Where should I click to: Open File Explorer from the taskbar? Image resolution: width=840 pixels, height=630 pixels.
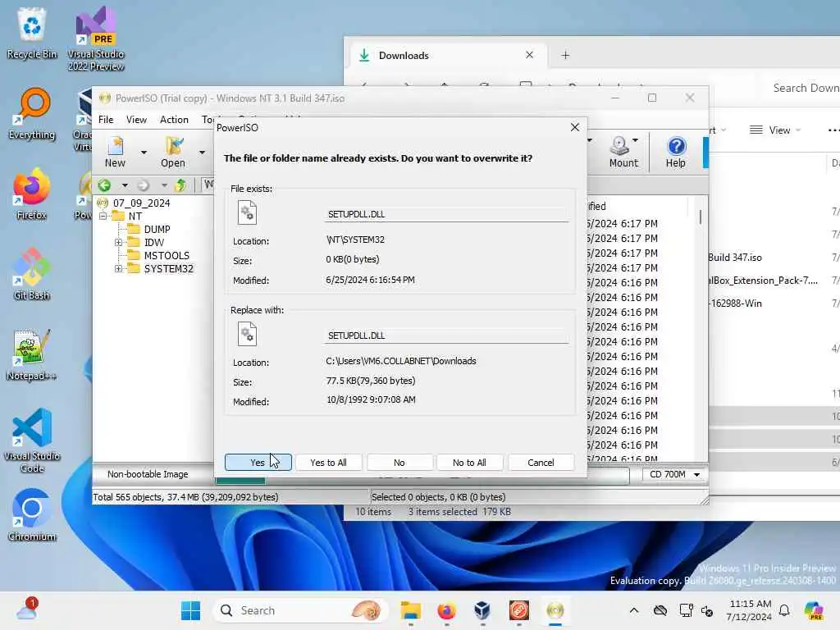[x=411, y=610]
